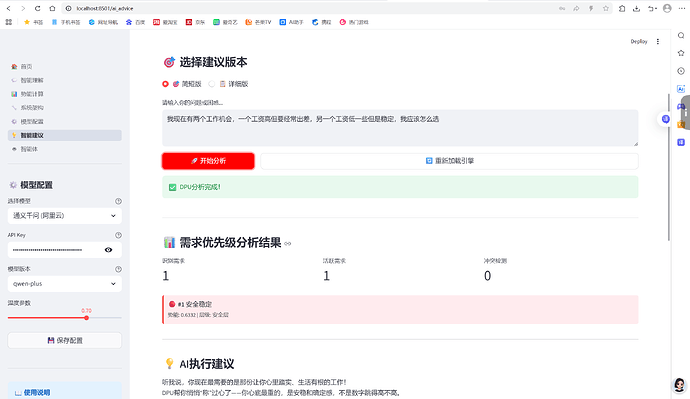
Task: Click the Deploy button
Action: (x=639, y=41)
